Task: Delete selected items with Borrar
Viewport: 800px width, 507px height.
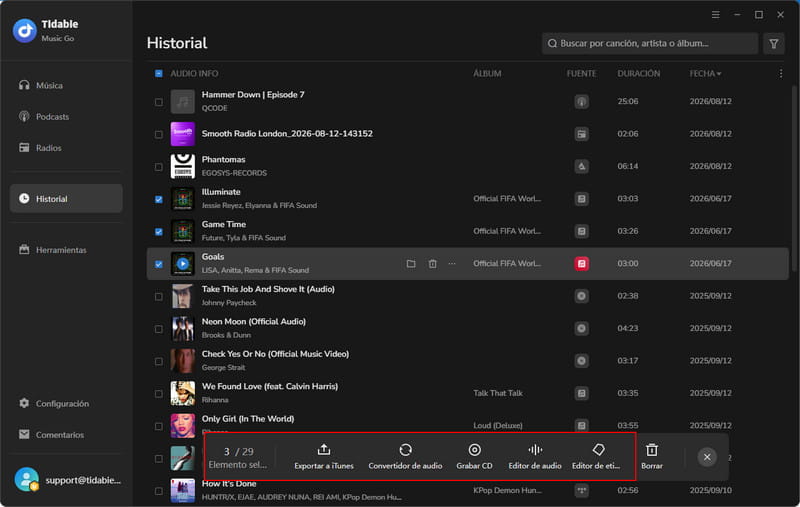Action: [x=652, y=457]
